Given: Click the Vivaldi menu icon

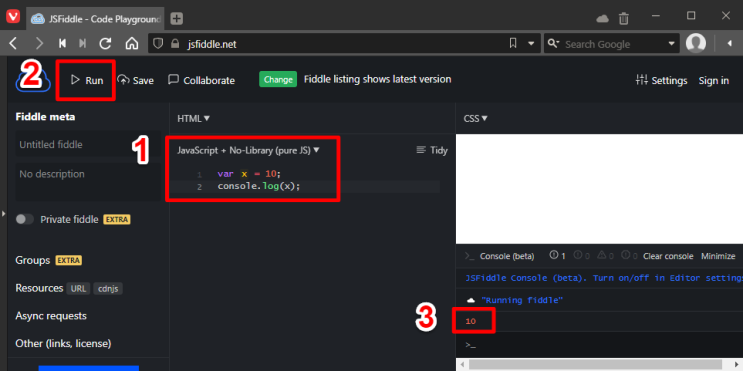Looking at the screenshot, I should point(13,18).
